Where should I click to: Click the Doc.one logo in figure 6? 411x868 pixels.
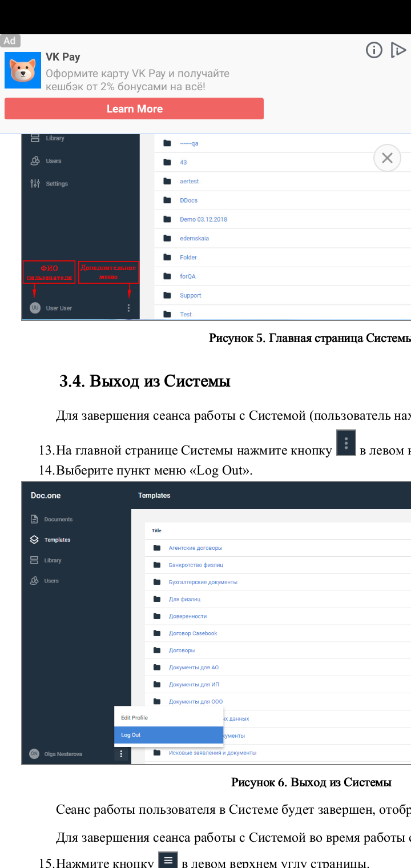(46, 495)
